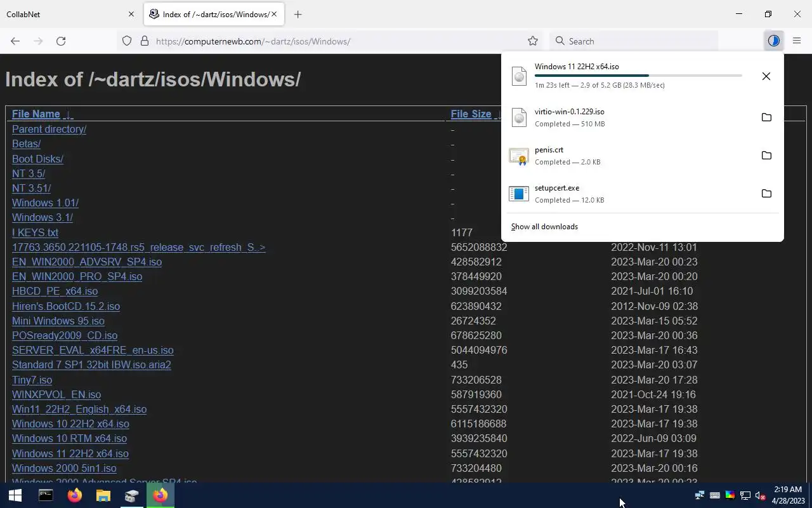Open the network tray icon
Viewport: 812px width, 508px height.
745,495
